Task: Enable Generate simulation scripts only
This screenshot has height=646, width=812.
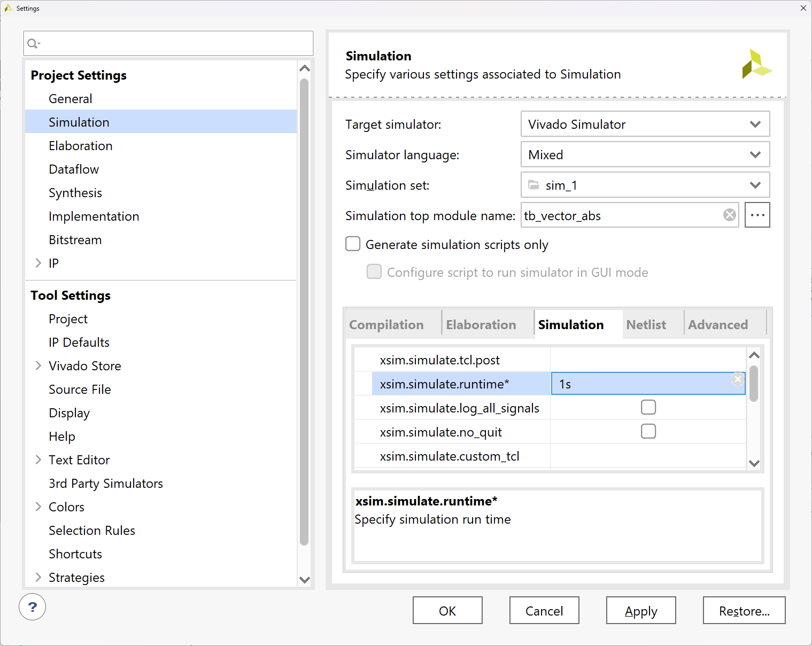Action: click(353, 244)
